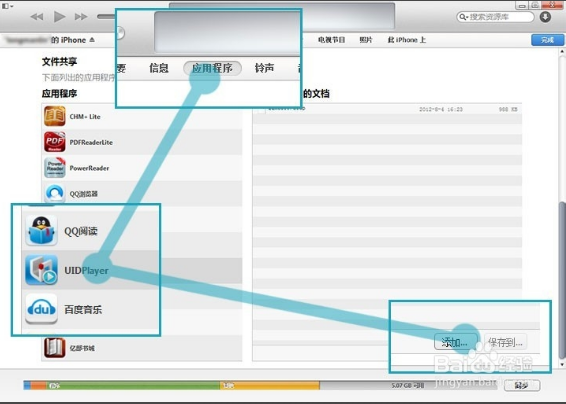
Task: Choose the PDFReaderLite red PDF icon
Action: pos(55,142)
